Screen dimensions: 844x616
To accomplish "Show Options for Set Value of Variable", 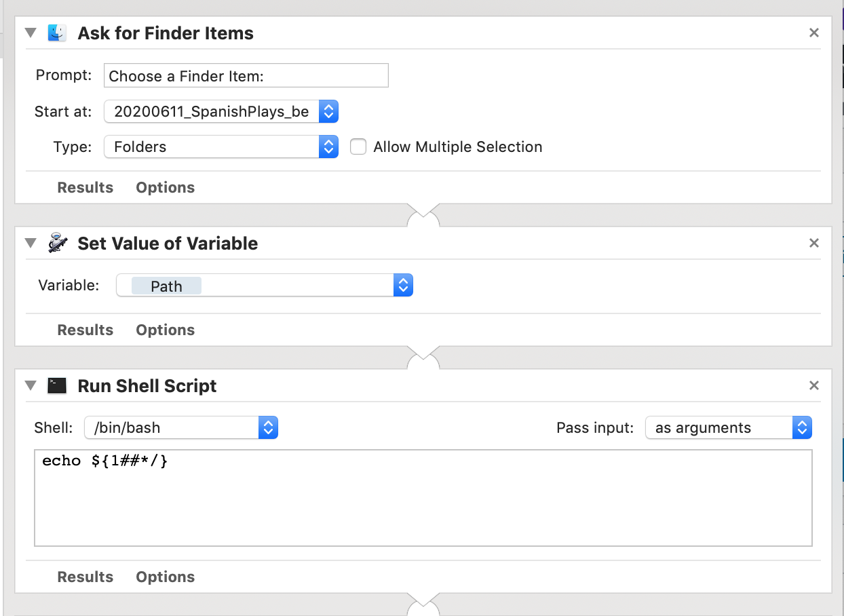I will (x=165, y=330).
